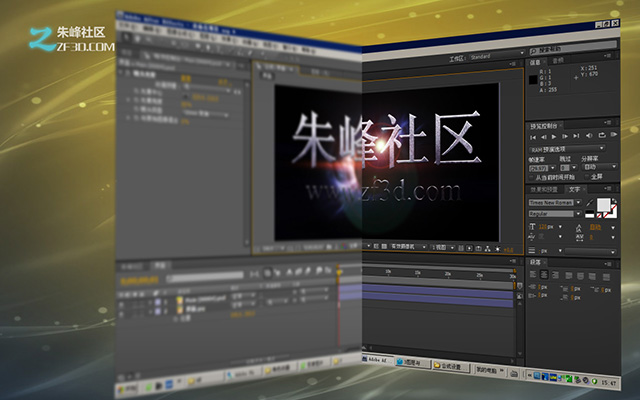Viewport: 640px width, 400px height.
Task: Justify paragraph with last line left
Action: [569, 276]
